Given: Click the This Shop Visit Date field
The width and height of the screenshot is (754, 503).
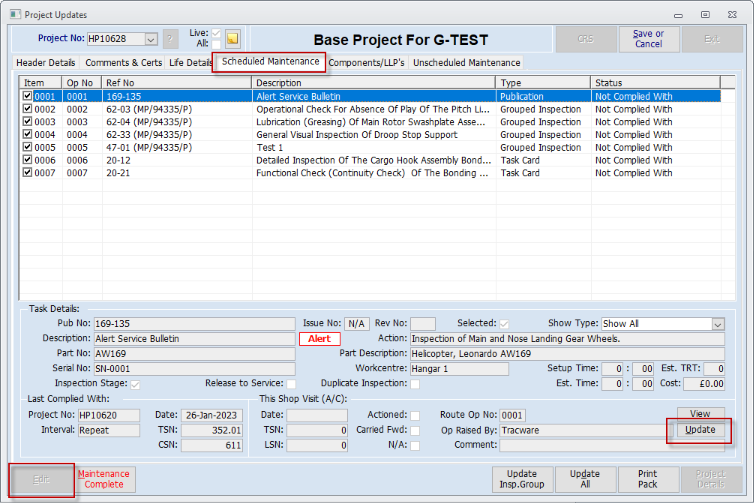Looking at the screenshot, I should click(317, 415).
